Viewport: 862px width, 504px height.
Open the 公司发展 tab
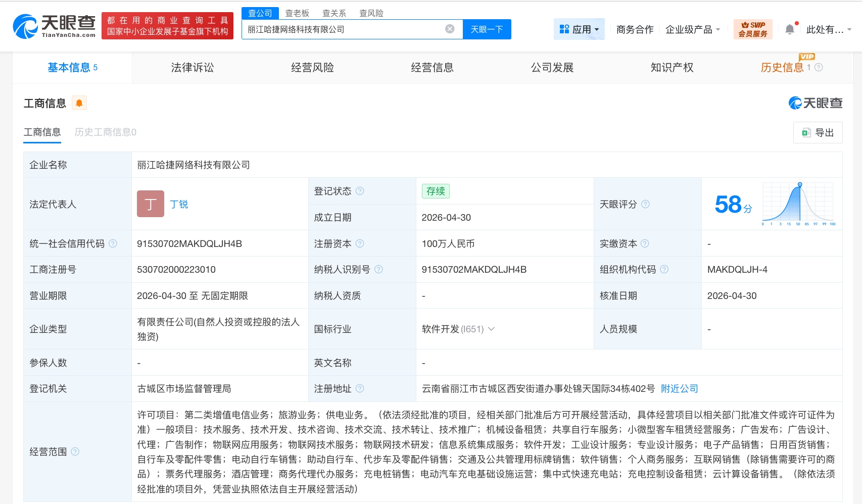click(552, 67)
